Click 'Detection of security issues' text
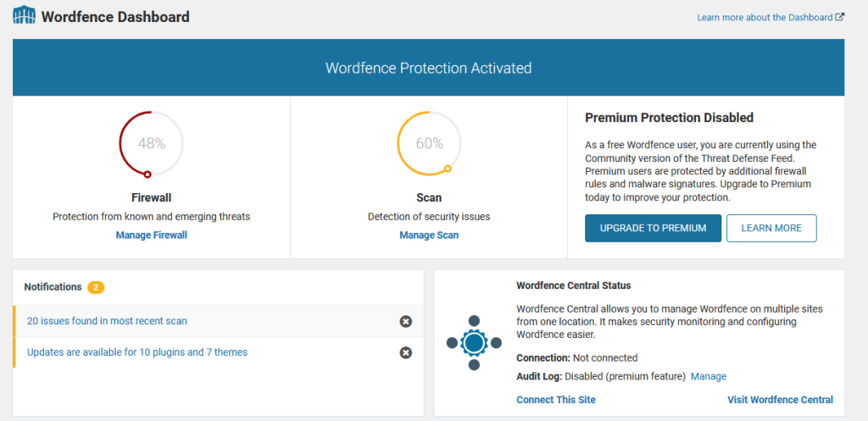 (x=429, y=216)
